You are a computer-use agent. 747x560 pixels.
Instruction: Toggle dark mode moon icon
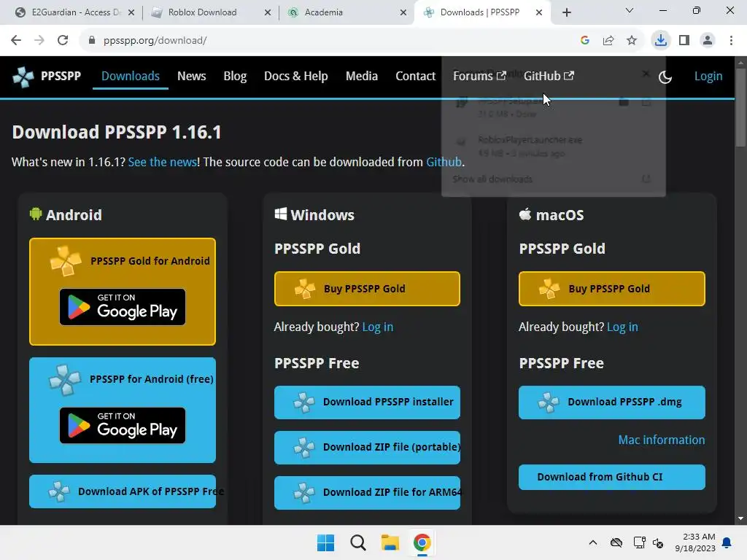click(665, 77)
